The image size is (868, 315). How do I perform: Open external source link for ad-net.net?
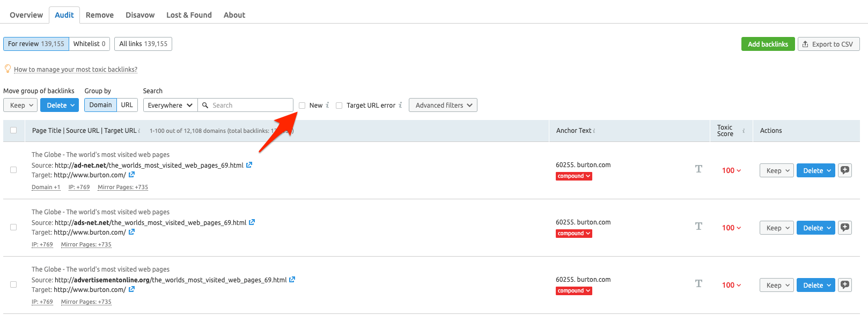click(249, 165)
